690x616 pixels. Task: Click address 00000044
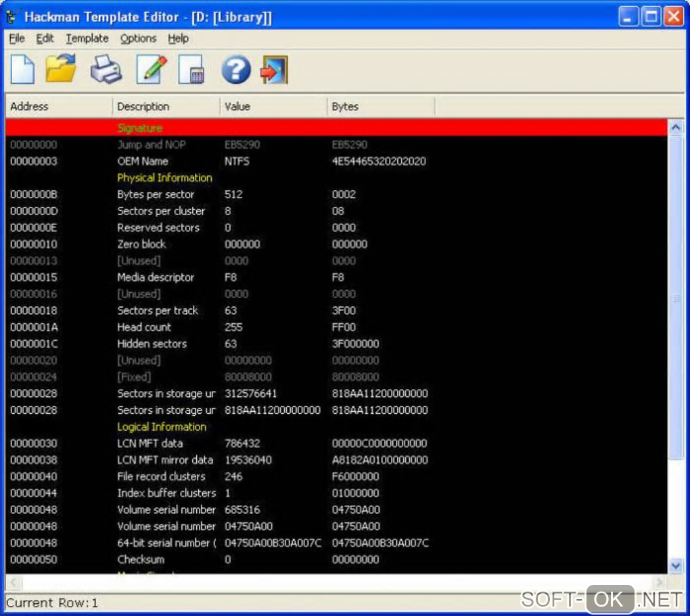pyautogui.click(x=33, y=493)
